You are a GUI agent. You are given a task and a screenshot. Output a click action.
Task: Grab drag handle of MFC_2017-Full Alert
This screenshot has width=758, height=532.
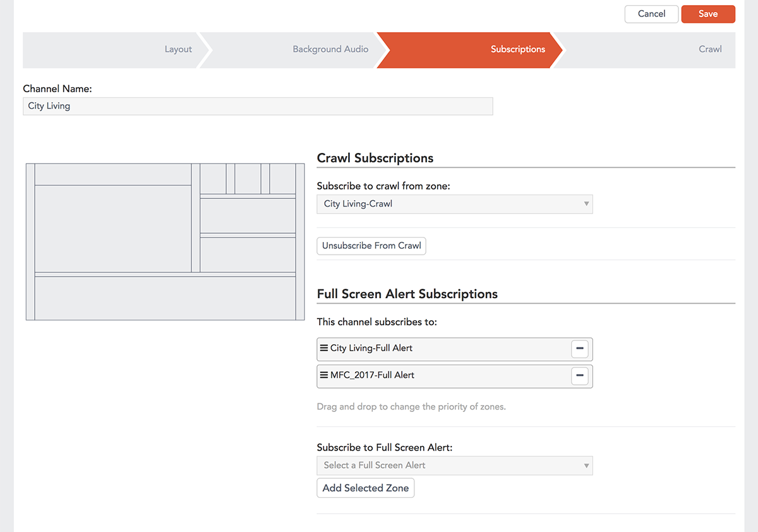(x=323, y=375)
